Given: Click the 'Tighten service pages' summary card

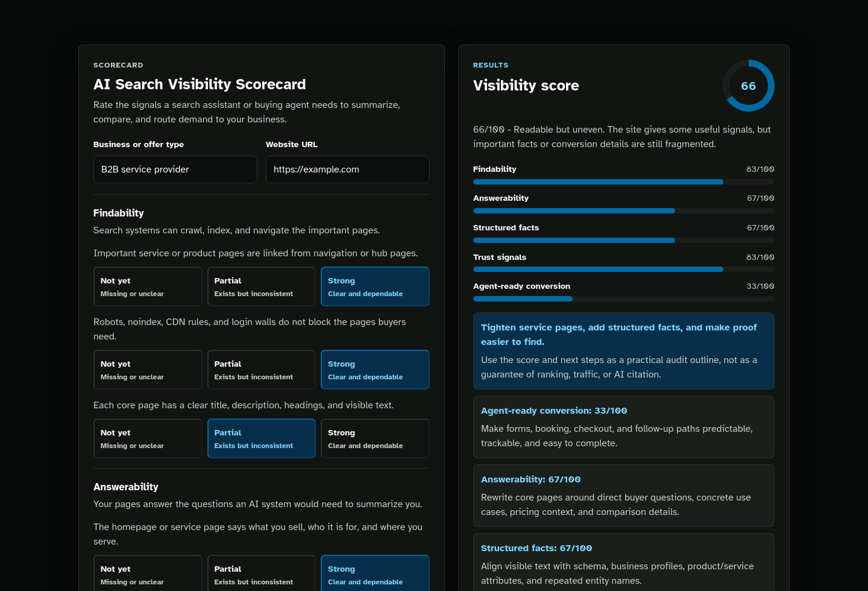Looking at the screenshot, I should tap(624, 351).
